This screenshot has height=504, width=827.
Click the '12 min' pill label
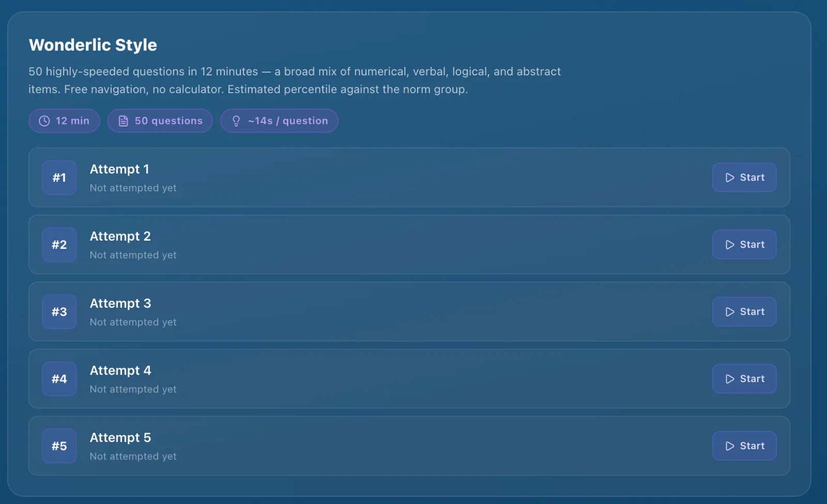click(72, 121)
